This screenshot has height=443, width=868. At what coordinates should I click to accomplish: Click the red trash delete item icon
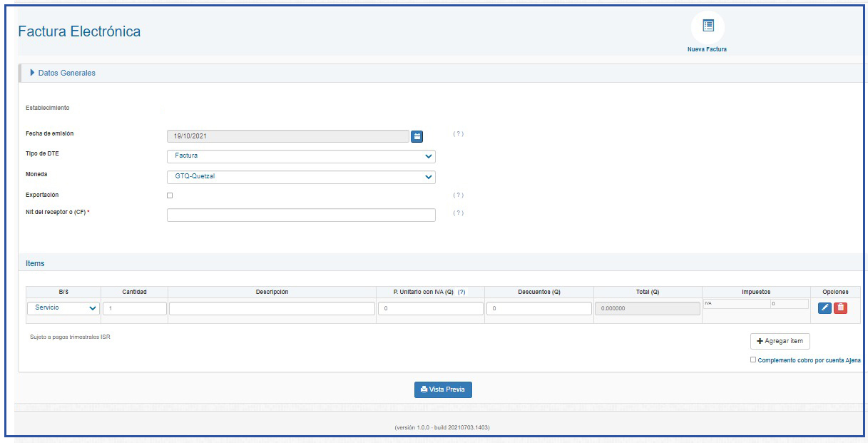(x=840, y=307)
